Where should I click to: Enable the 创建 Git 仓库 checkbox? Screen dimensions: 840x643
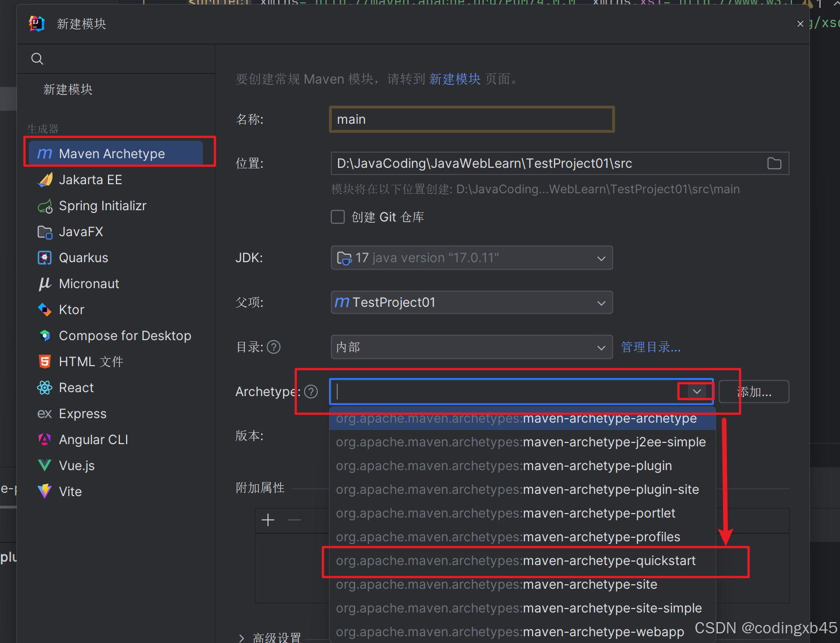tap(337, 217)
